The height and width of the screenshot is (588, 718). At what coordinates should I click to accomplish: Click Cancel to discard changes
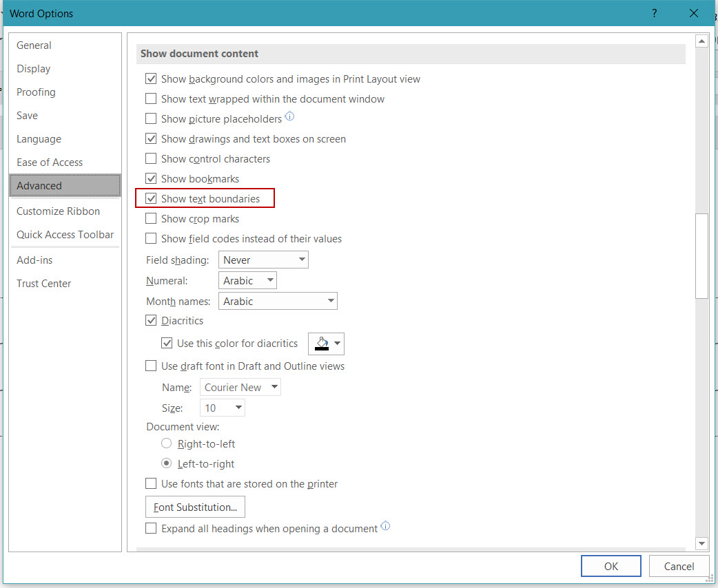click(x=679, y=566)
